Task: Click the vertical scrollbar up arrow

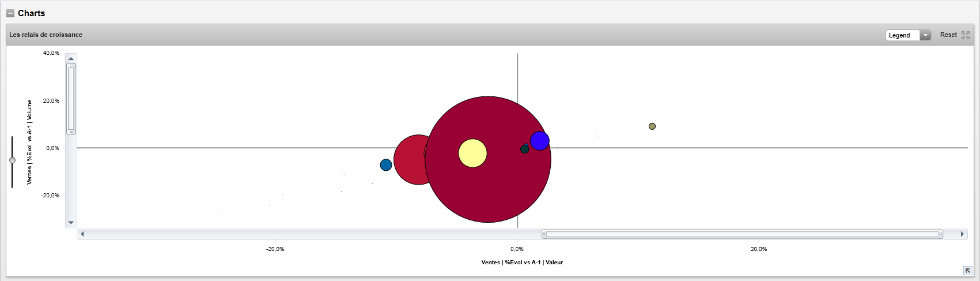Action: click(x=71, y=58)
